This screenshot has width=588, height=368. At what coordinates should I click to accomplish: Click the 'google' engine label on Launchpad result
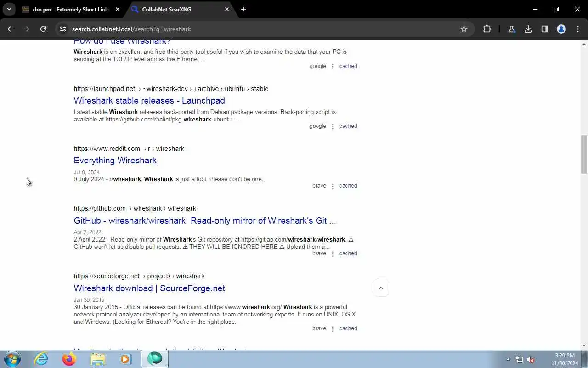(317, 126)
